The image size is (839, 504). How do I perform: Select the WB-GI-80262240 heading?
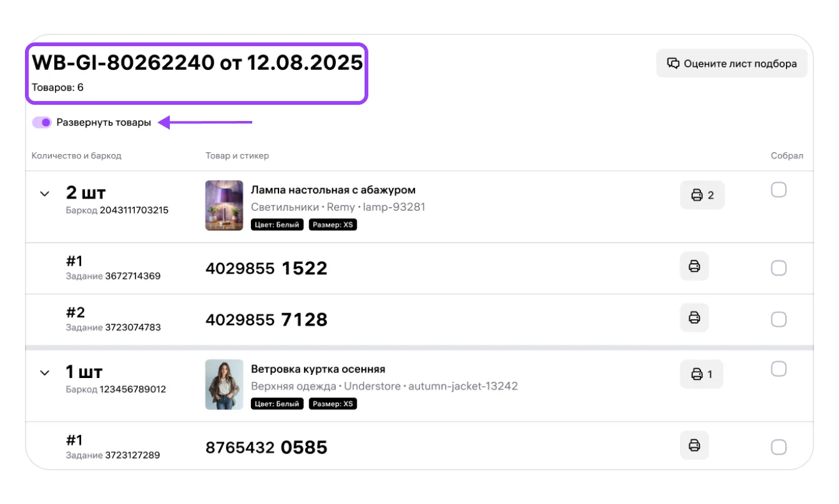point(197,62)
